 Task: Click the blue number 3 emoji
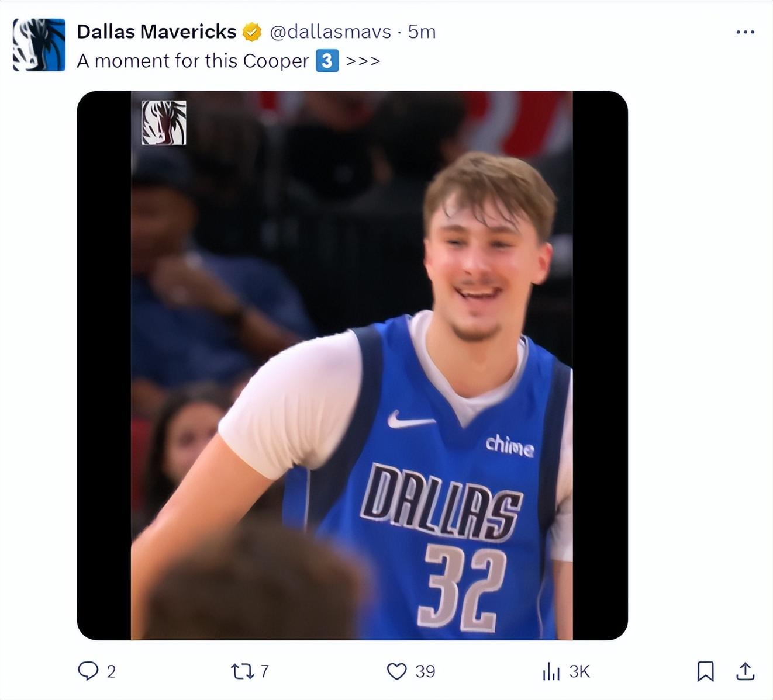[x=327, y=61]
